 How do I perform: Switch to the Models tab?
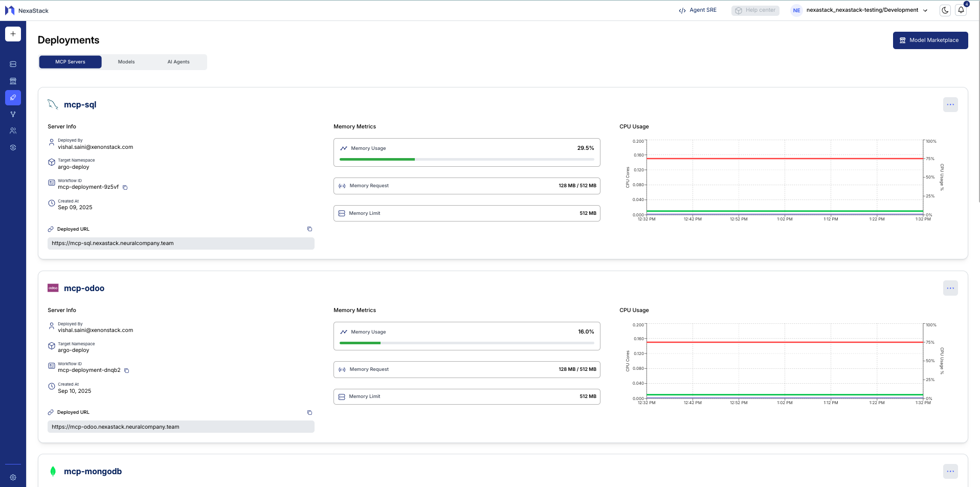click(126, 62)
